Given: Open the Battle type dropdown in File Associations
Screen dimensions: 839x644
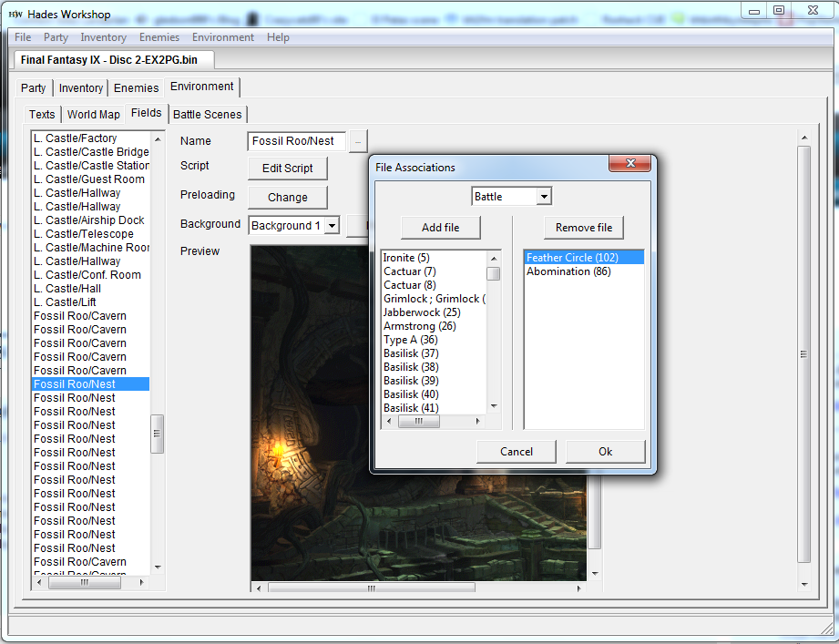Looking at the screenshot, I should point(544,197).
